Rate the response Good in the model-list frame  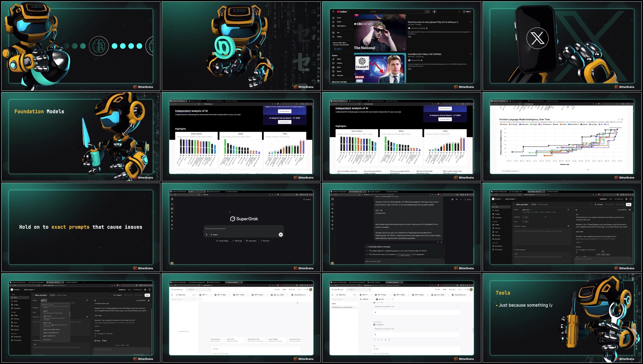click(97, 341)
